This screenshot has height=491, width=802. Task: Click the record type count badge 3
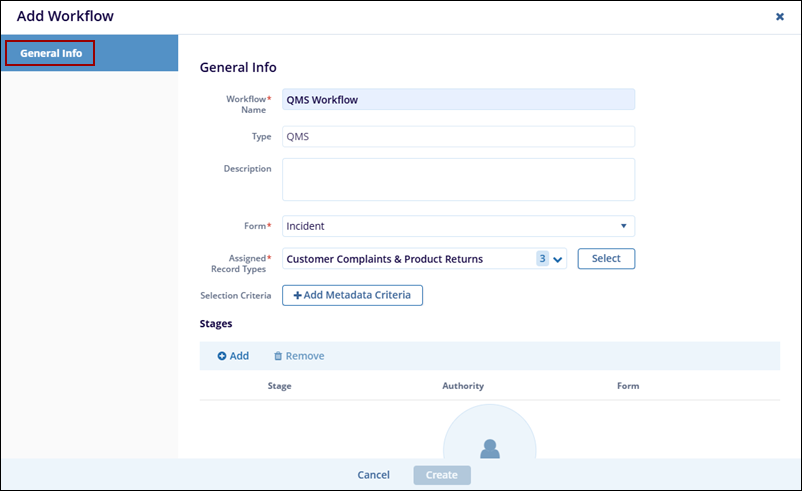click(542, 259)
